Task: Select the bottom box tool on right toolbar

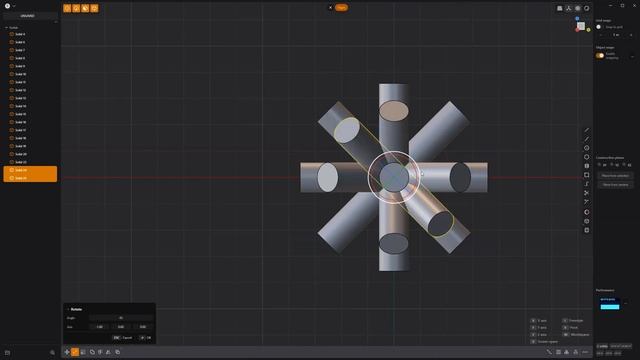Action: click(x=587, y=230)
